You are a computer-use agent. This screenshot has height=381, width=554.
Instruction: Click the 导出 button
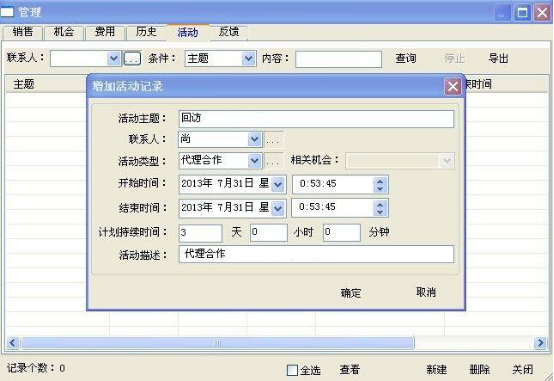[498, 58]
